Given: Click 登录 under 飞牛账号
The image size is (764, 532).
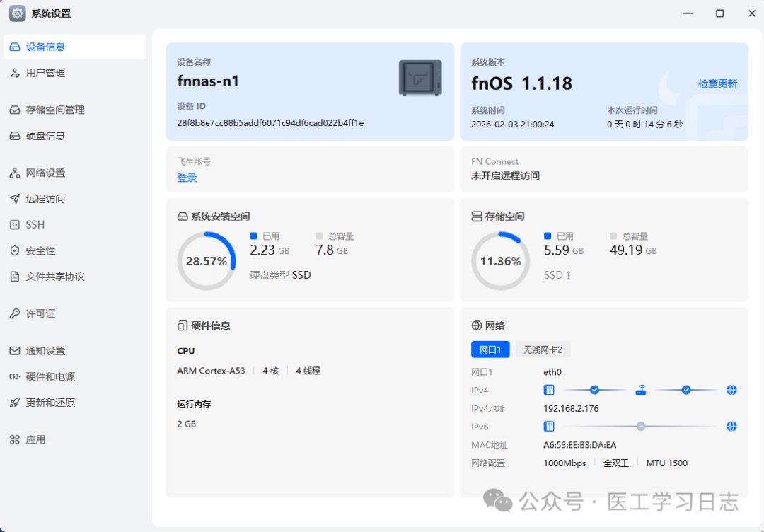Looking at the screenshot, I should pyautogui.click(x=187, y=178).
